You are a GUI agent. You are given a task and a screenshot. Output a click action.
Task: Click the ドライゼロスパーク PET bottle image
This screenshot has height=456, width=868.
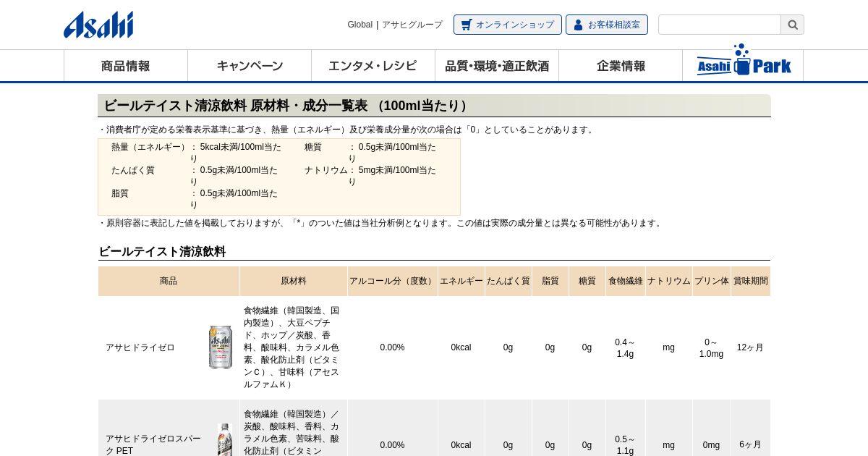[x=225, y=440]
